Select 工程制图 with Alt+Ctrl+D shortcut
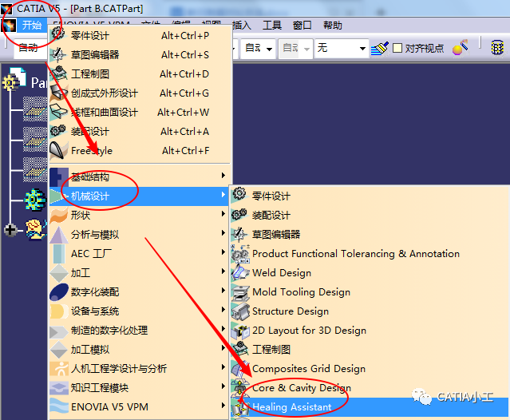The height and width of the screenshot is (420, 510). (x=140, y=73)
